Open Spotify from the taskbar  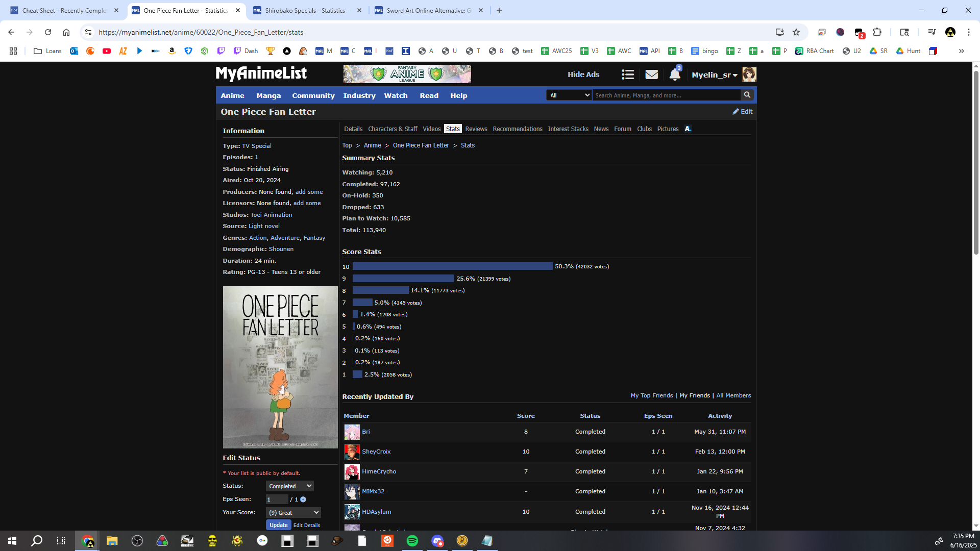412,541
